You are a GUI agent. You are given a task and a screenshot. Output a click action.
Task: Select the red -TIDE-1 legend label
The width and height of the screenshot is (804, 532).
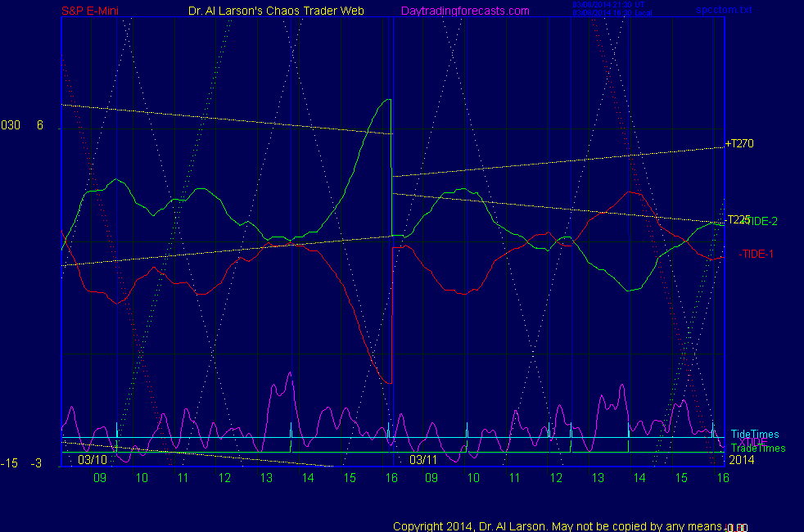(x=757, y=254)
